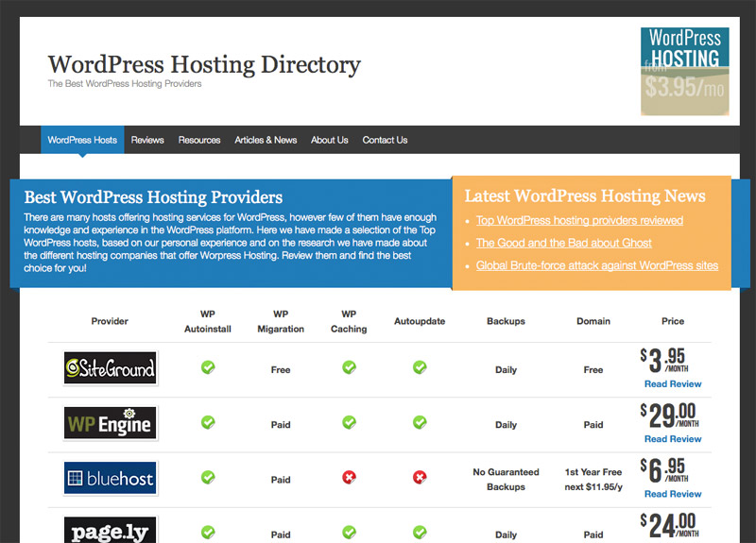
Task: Click SiteGround's Autoupdate green checkmark
Action: tap(420, 367)
